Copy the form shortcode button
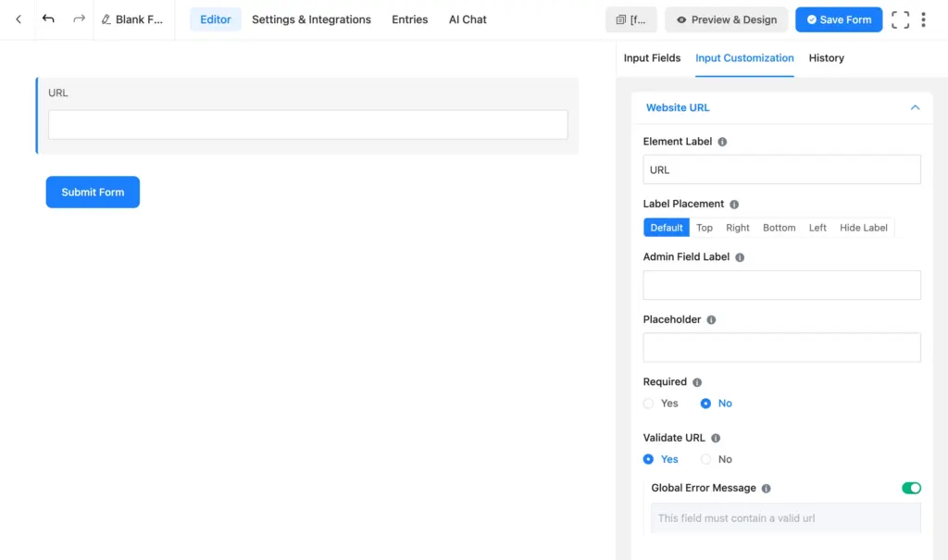Viewport: 948px width, 560px height. pos(631,19)
